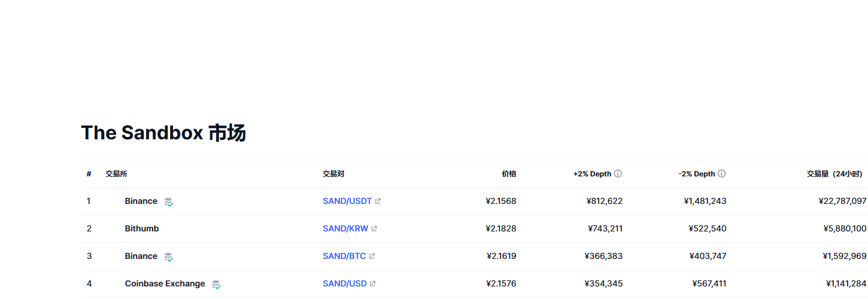
Task: Select the Bithumb exchange name
Action: point(142,229)
